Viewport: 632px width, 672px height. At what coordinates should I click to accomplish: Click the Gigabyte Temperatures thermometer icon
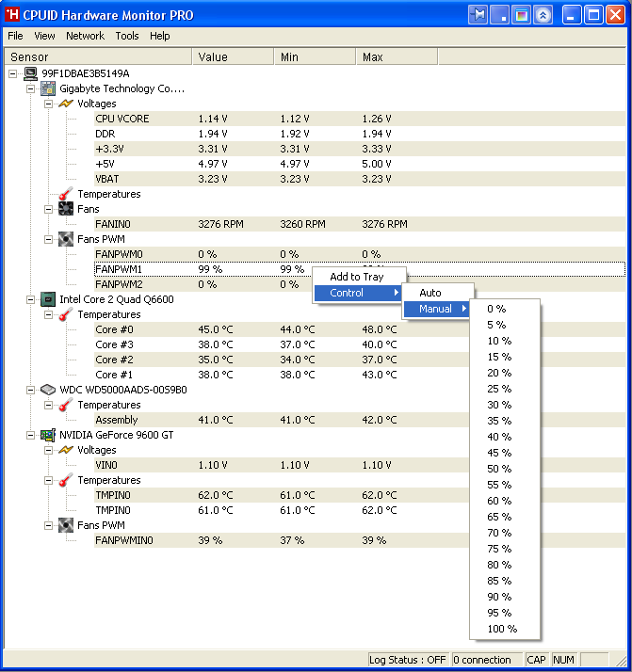pyautogui.click(x=66, y=194)
